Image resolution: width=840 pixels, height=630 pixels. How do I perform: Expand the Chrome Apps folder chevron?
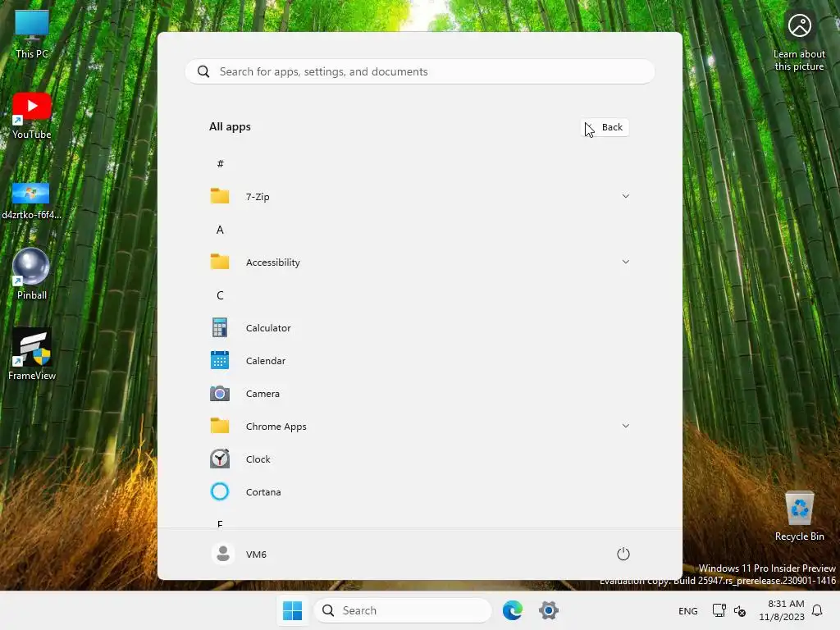(625, 426)
